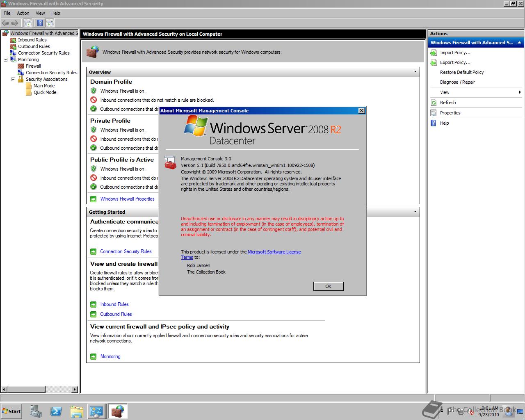
Task: Open Microsoft Software License link
Action: click(274, 252)
